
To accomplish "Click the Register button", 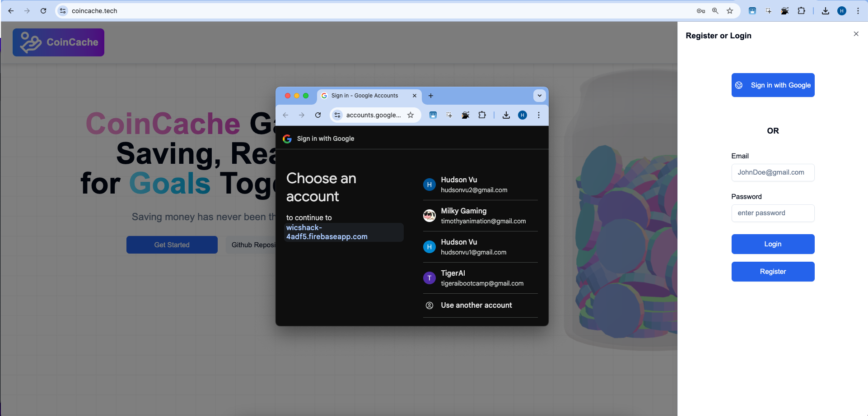I will pos(773,272).
